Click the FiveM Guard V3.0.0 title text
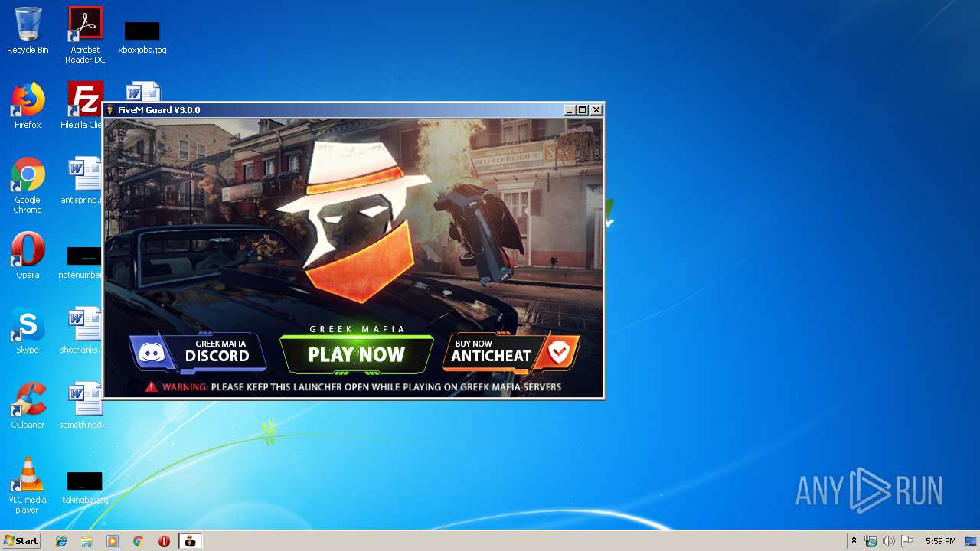The height and width of the screenshot is (551, 980). [158, 110]
